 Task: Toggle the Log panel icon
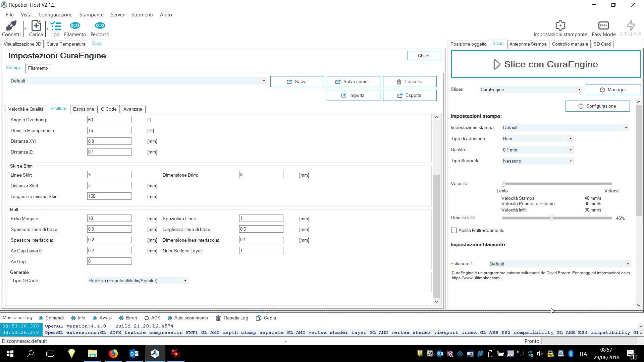coord(55,26)
